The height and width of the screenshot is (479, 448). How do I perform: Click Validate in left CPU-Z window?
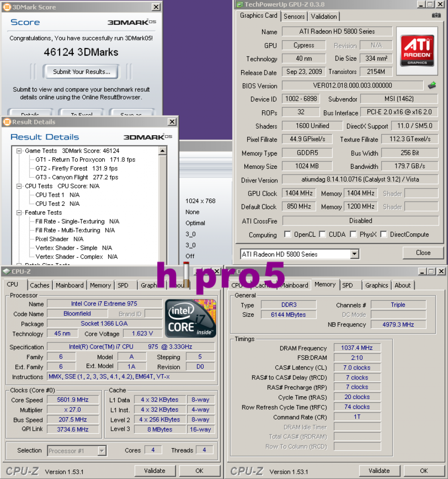point(155,471)
